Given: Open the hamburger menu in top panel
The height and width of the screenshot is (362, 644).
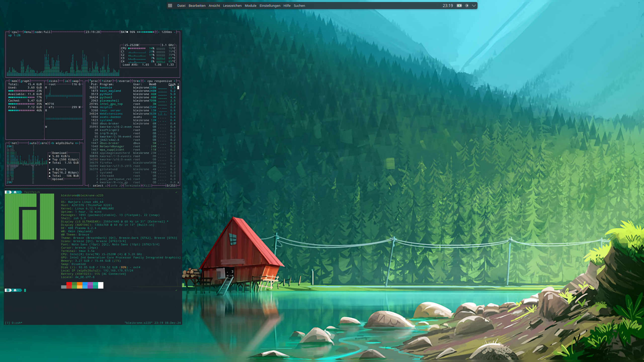Looking at the screenshot, I should (x=170, y=6).
